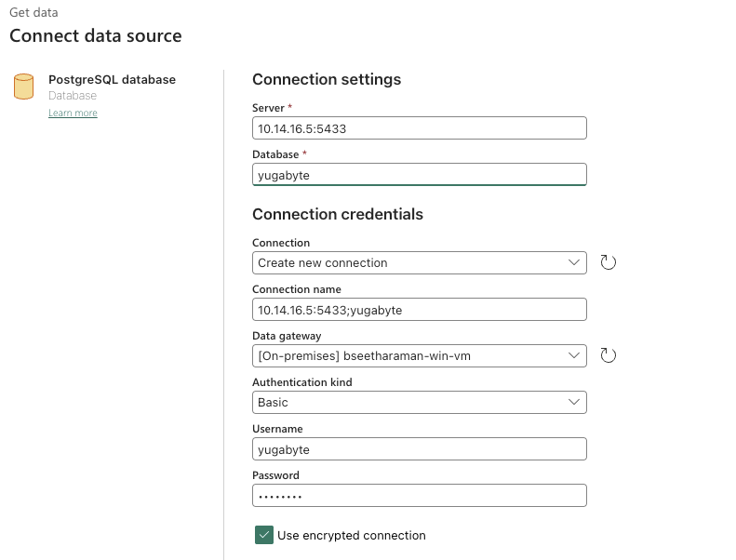Click the 'Authentication kind' field label
736x560 pixels.
coord(301,382)
